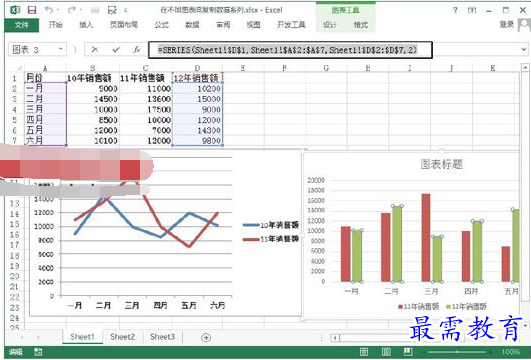Click the chart title 图表标题
The width and height of the screenshot is (531, 360).
click(x=441, y=165)
